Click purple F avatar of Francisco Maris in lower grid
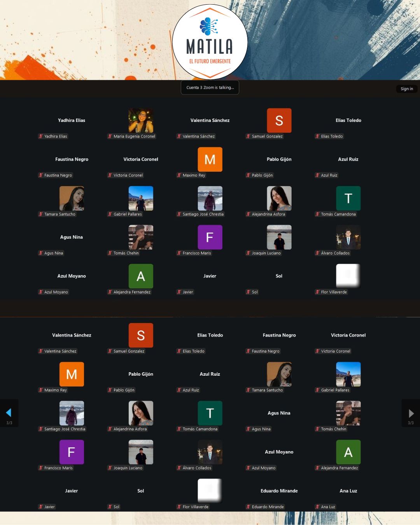Screen dimensions: 420x525 tap(72, 452)
